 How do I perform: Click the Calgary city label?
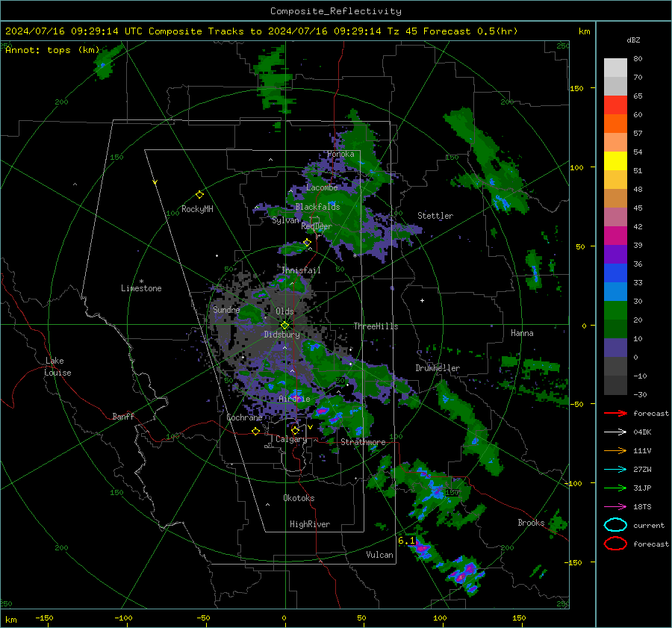[x=291, y=439]
